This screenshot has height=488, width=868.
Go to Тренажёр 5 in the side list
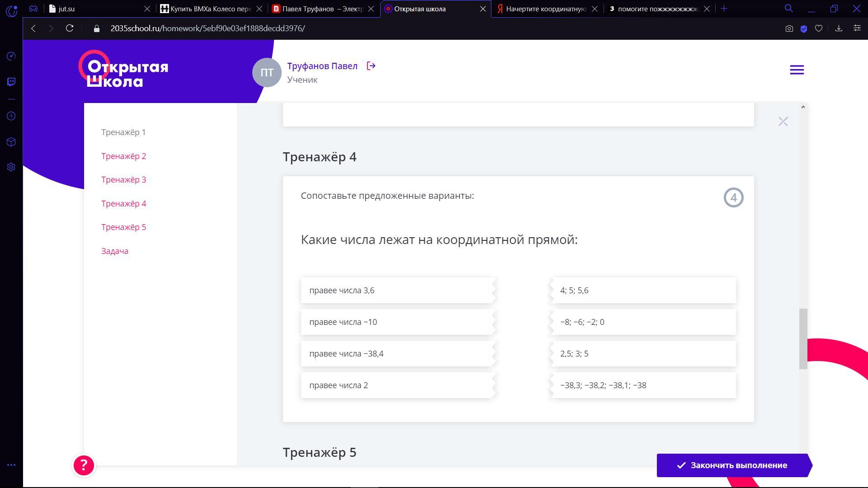[x=123, y=227]
